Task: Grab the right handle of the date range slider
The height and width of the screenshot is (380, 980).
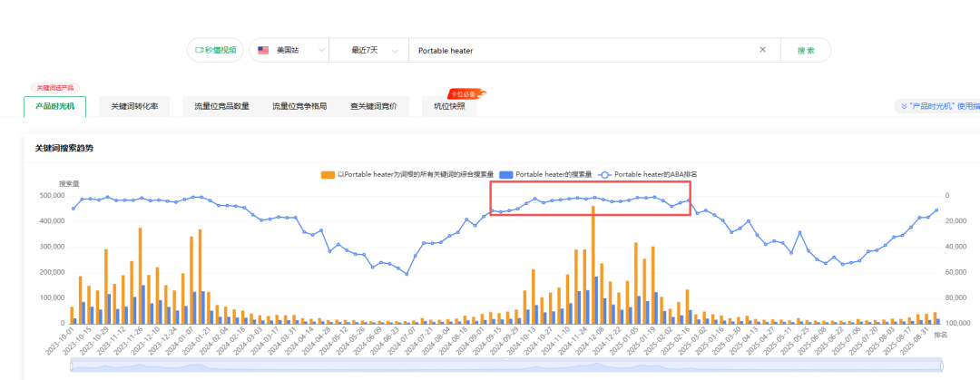Action: pos(942,366)
